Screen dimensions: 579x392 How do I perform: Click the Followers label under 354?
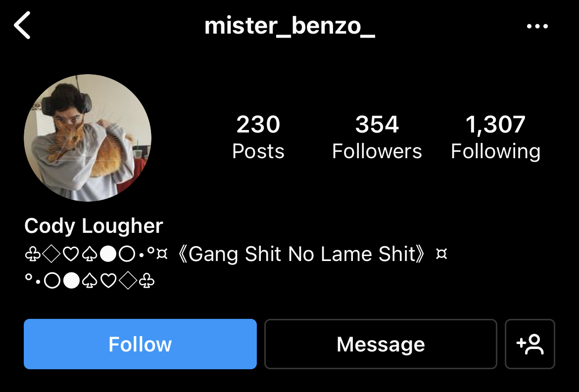pos(377,151)
